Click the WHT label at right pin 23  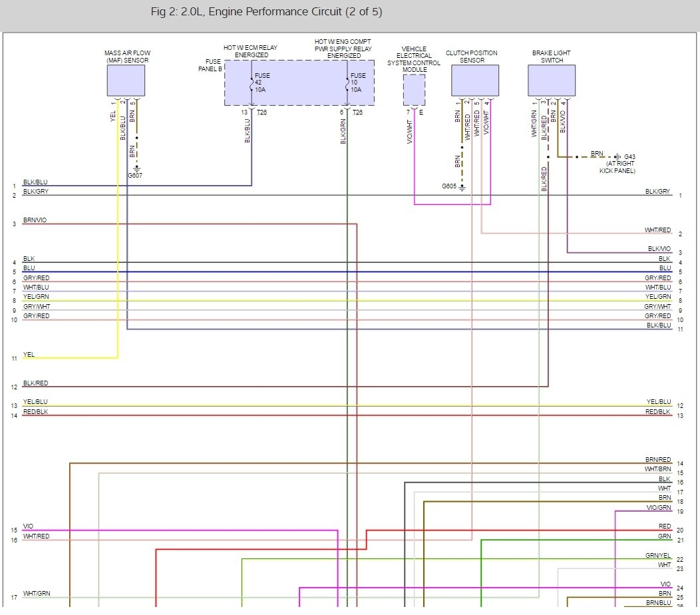[x=664, y=564]
